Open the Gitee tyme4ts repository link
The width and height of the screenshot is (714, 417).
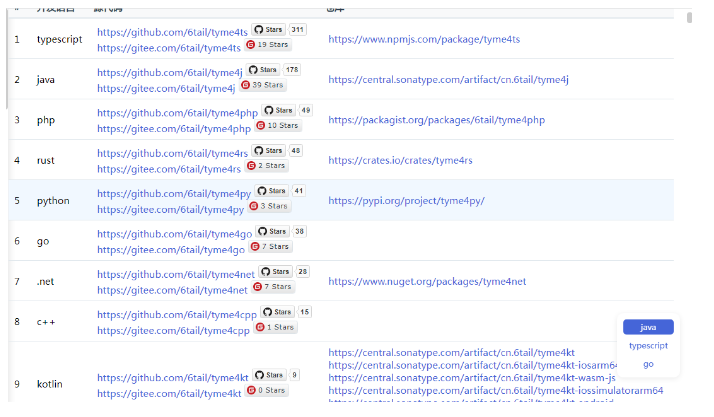168,48
